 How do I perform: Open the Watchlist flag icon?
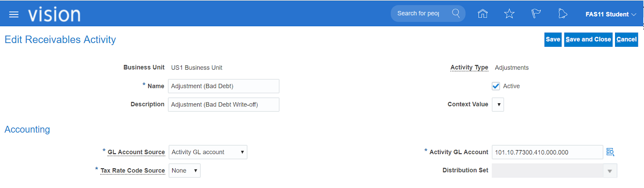(536, 14)
